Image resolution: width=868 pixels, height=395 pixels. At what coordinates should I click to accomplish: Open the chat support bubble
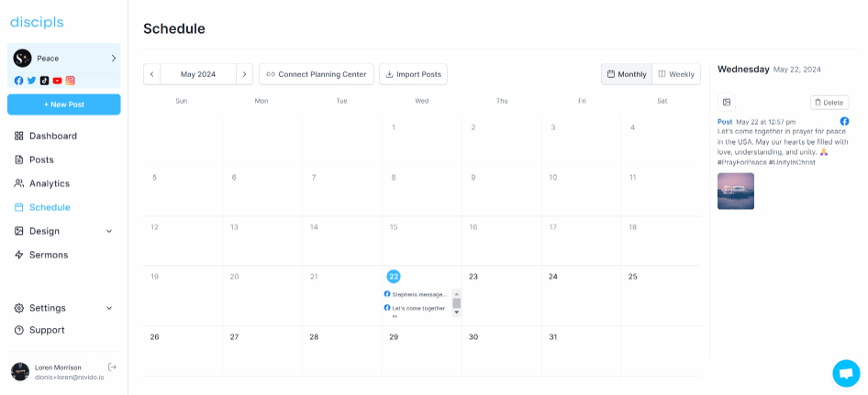point(846,373)
